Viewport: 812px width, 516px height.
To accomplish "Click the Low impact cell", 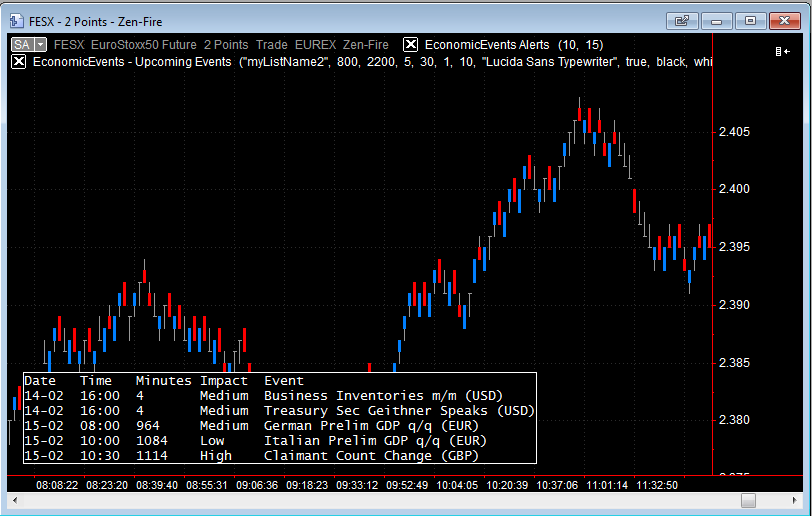I will coord(212,441).
